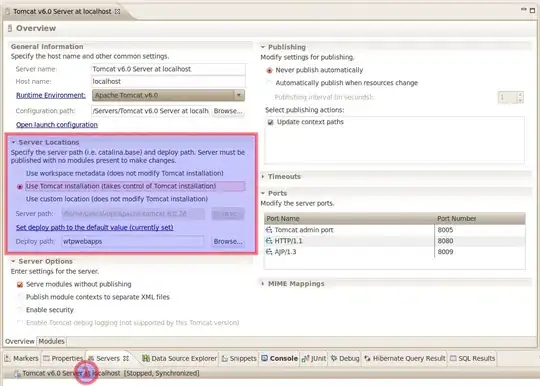540x386 pixels.
Task: Increase the publishing interval stepper
Action: click(x=520, y=94)
